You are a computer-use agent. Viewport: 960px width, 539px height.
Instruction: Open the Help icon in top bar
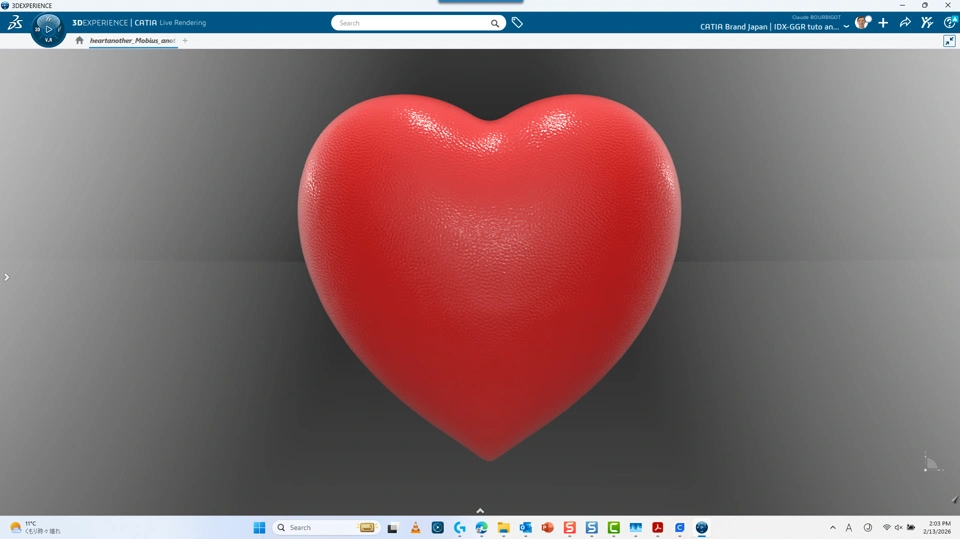coord(950,23)
